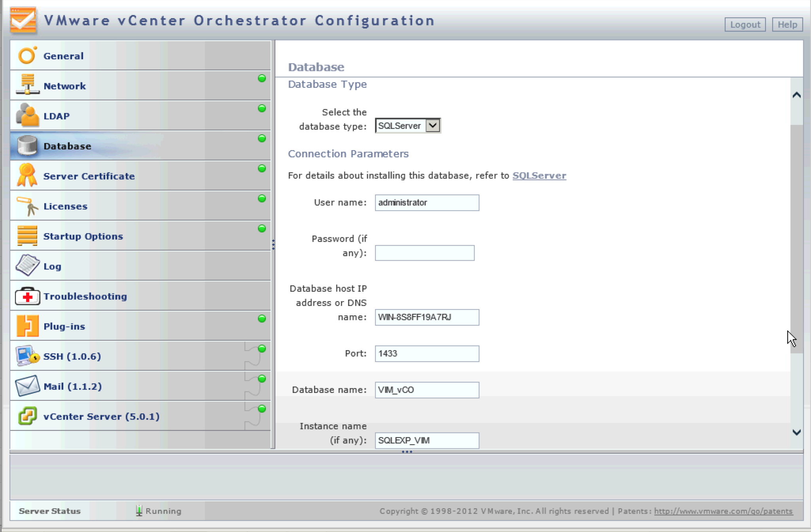The height and width of the screenshot is (532, 811).
Task: Click into the User name field
Action: [426, 203]
